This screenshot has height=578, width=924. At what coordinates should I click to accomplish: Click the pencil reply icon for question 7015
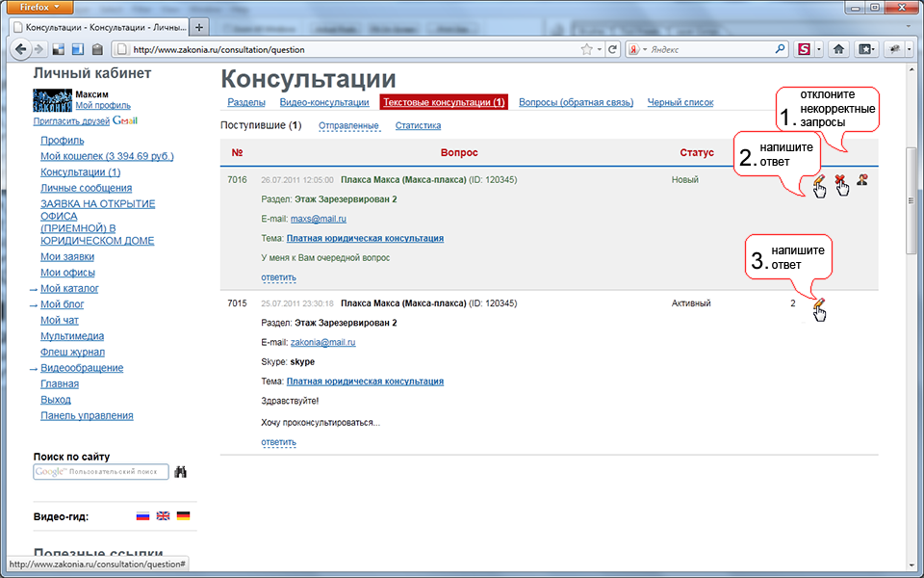coord(818,304)
